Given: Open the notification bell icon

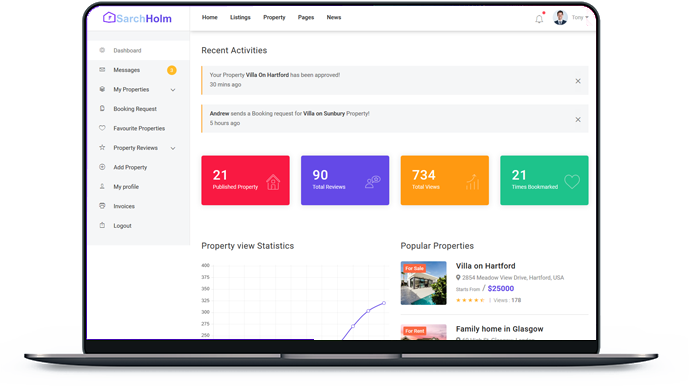Looking at the screenshot, I should click(539, 18).
